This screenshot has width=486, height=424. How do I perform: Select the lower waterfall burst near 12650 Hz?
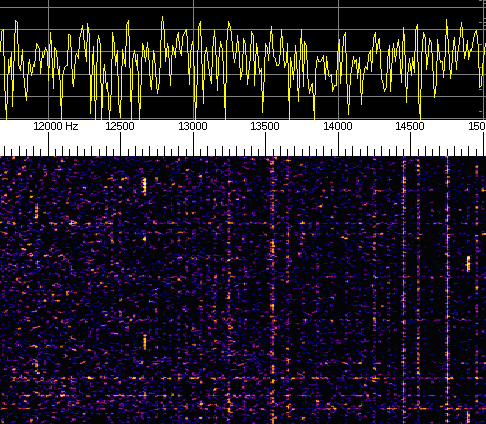(x=145, y=342)
